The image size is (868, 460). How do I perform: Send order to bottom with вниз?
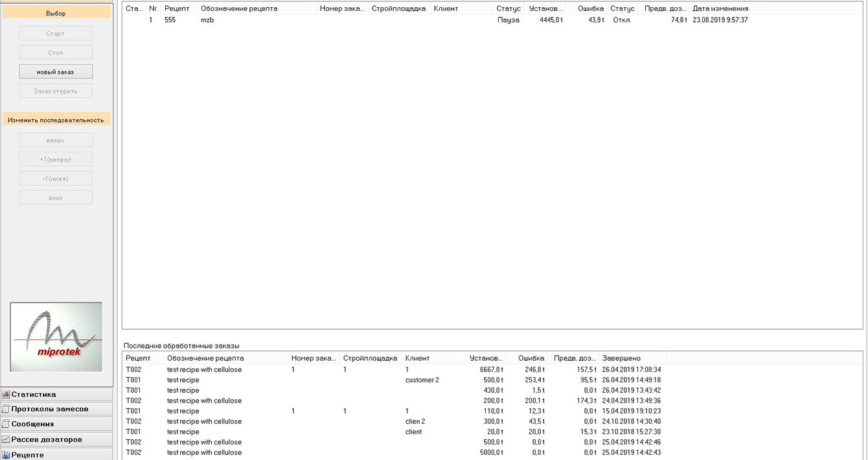(x=56, y=198)
